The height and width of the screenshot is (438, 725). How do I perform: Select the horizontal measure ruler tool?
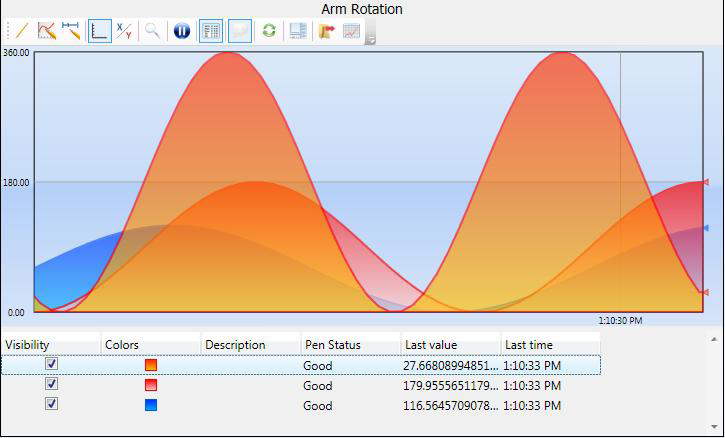coord(71,31)
